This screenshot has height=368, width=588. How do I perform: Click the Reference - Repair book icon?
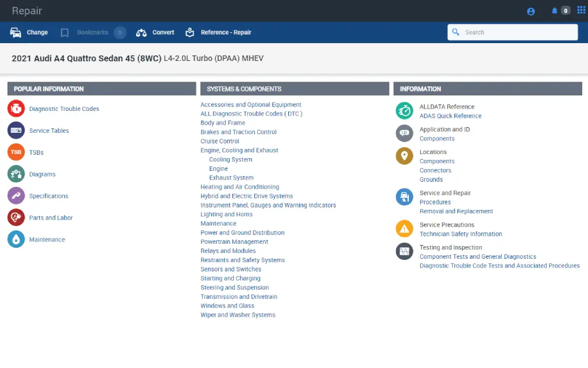189,33
